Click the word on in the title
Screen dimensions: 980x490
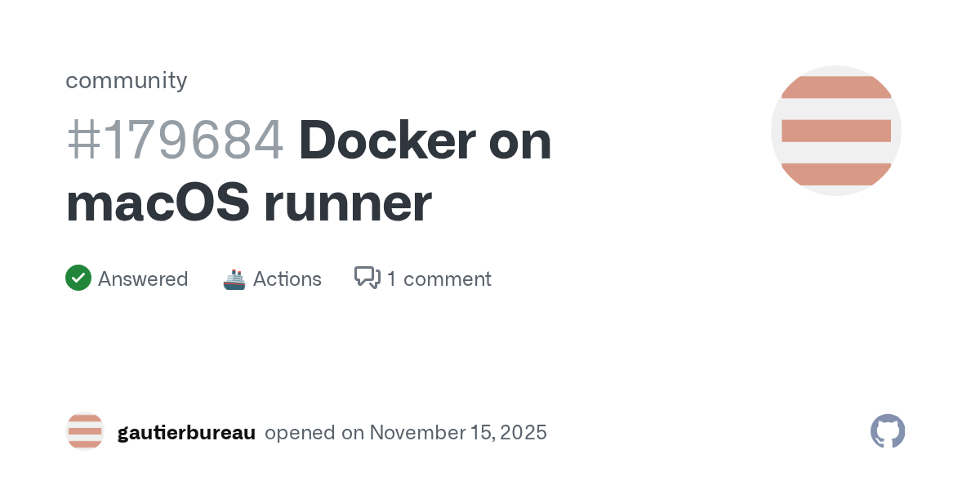click(x=520, y=140)
